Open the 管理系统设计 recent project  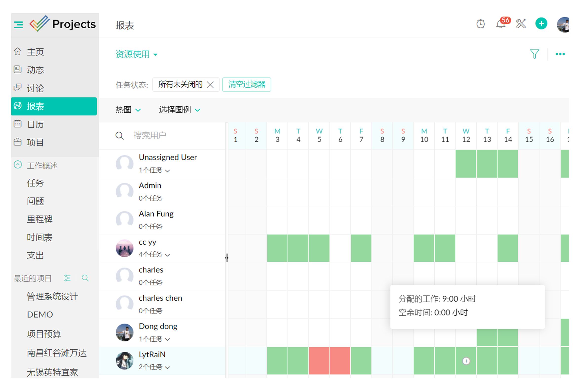(52, 296)
